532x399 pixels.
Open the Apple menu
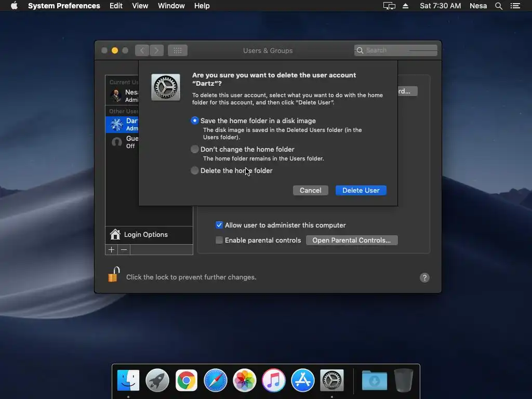pyautogui.click(x=14, y=6)
